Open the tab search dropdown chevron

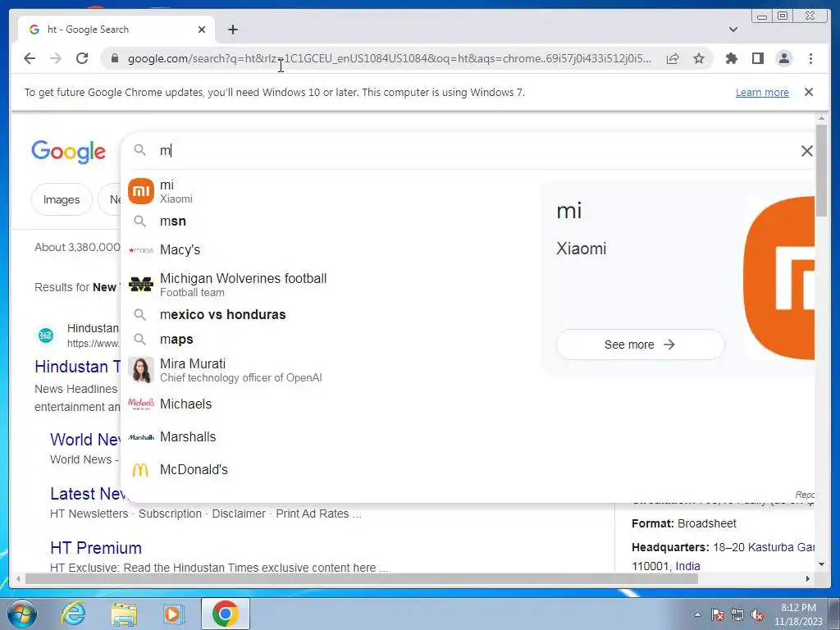coord(733,30)
